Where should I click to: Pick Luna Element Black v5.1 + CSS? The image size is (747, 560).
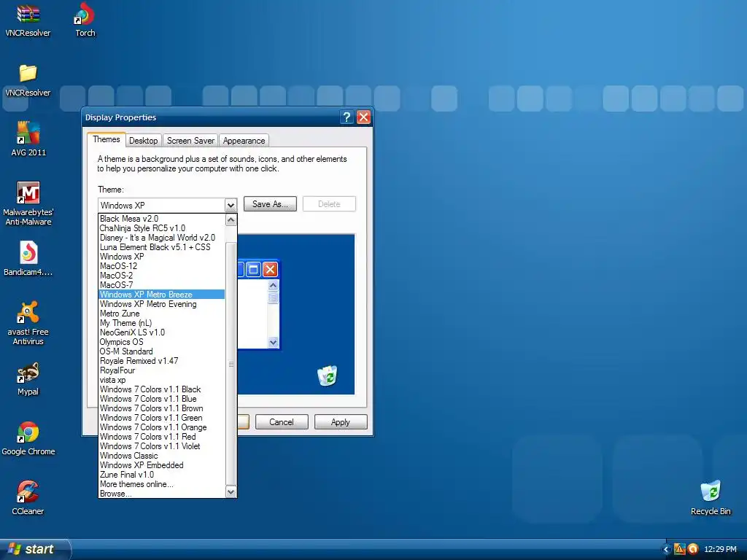click(161, 247)
